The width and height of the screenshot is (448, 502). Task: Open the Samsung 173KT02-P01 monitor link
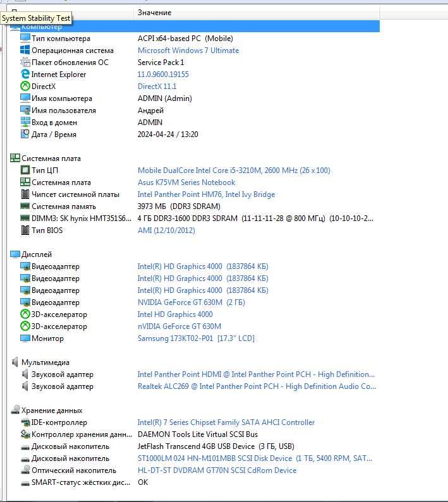pos(196,338)
